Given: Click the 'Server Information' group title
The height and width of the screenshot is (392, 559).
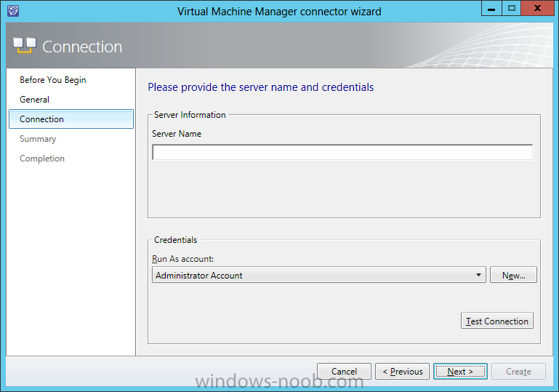Looking at the screenshot, I should click(190, 115).
